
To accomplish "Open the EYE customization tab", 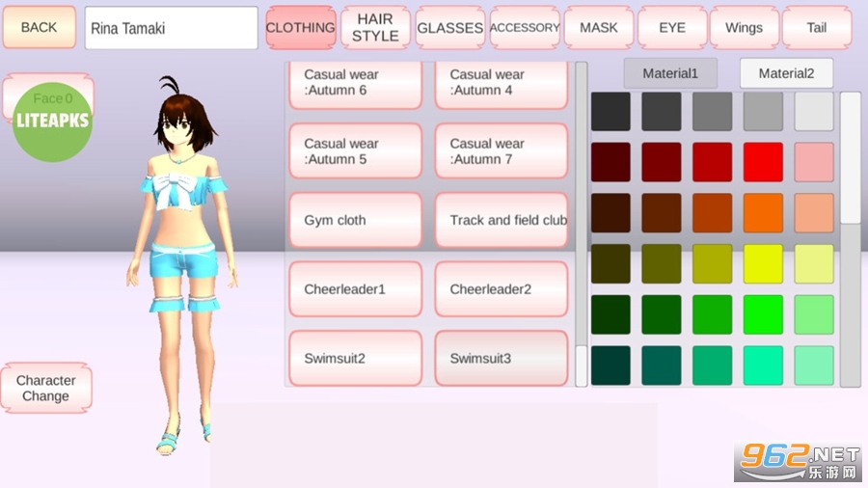I will click(x=672, y=28).
